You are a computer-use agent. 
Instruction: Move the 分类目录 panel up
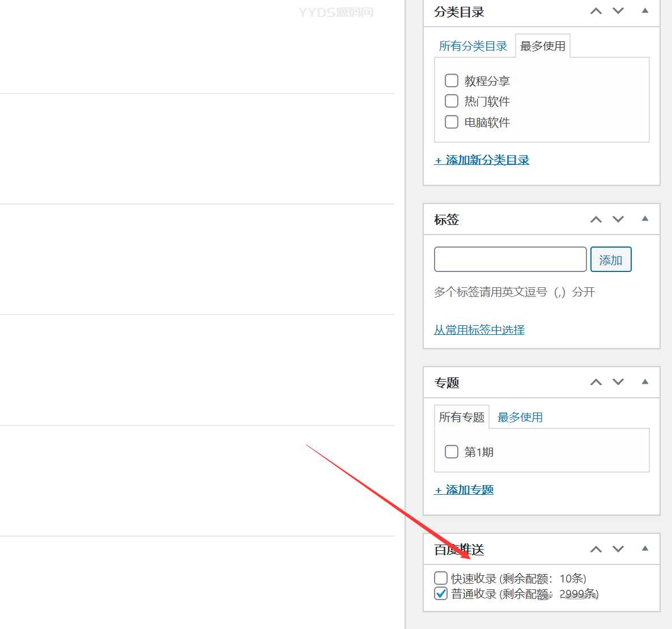click(x=596, y=11)
